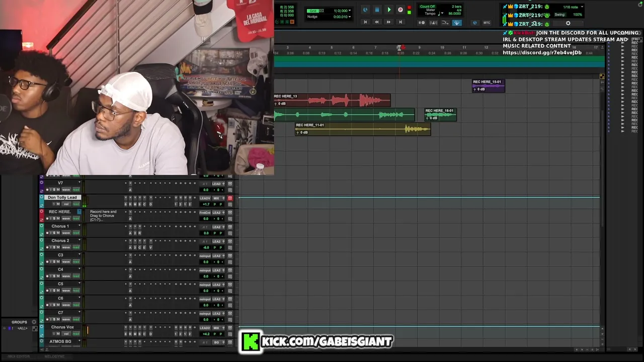Open the gear settings below Swing
Viewport: 644px width, 362px height.
tap(568, 23)
